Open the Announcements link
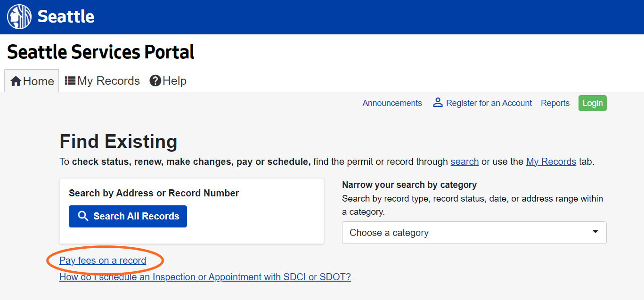 tap(392, 103)
